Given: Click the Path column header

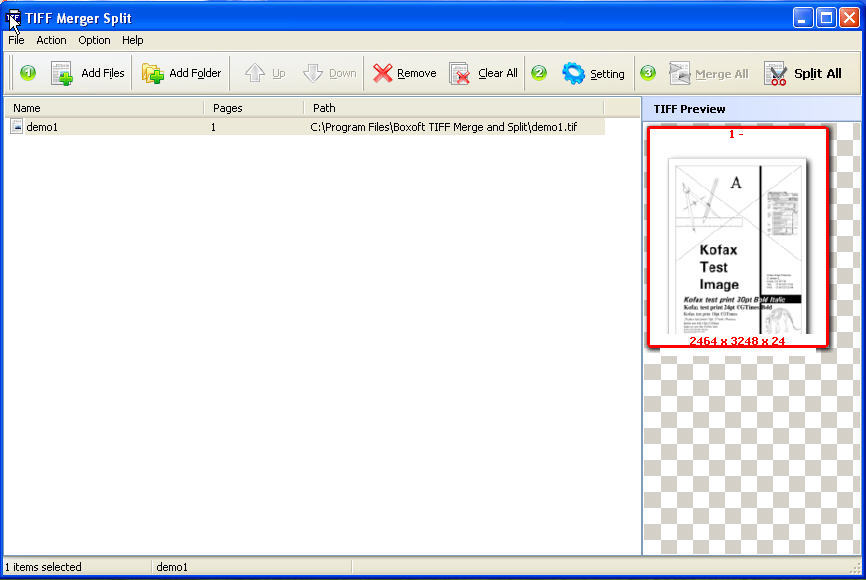Looking at the screenshot, I should coord(454,108).
